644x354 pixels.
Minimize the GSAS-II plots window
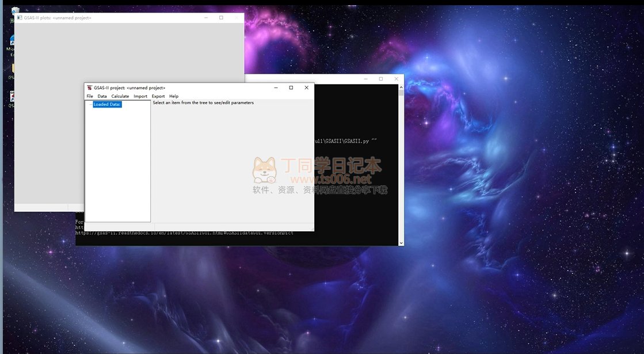click(206, 18)
